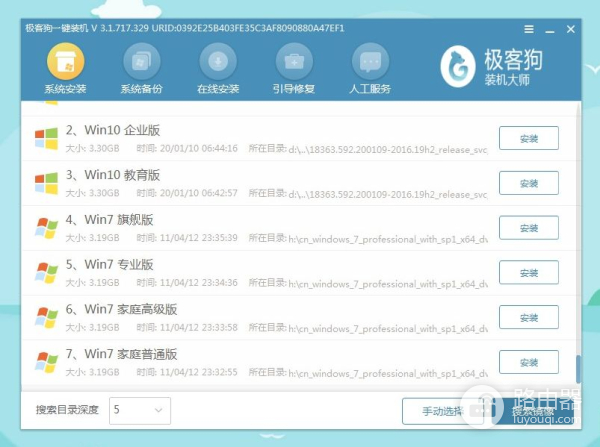Click time '20/01/10 06:42:57'

coord(199,193)
